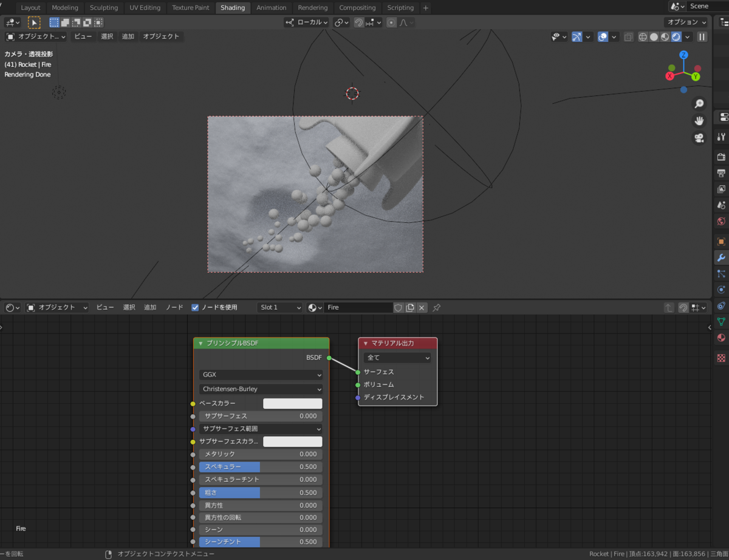Screen dimensions: 729x560
Task: Open the Tool properties tab
Action: tap(721, 137)
